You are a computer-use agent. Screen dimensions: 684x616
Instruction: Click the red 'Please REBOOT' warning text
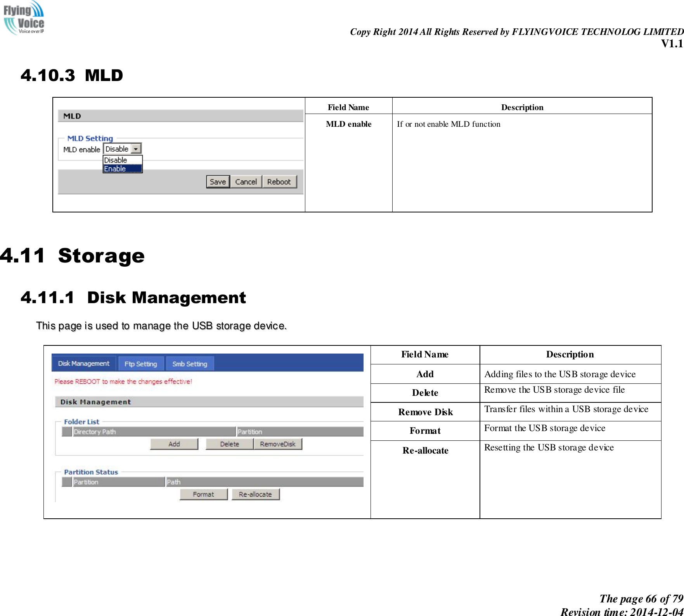(x=123, y=381)
